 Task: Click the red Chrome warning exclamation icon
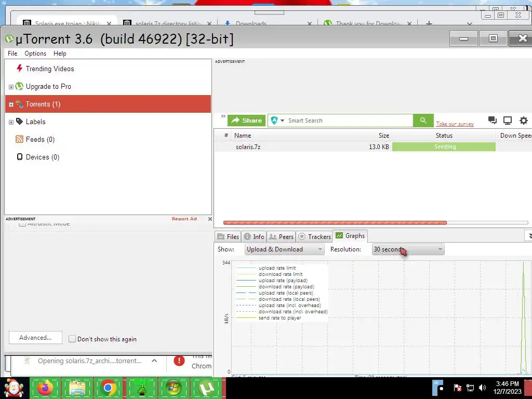tap(179, 361)
